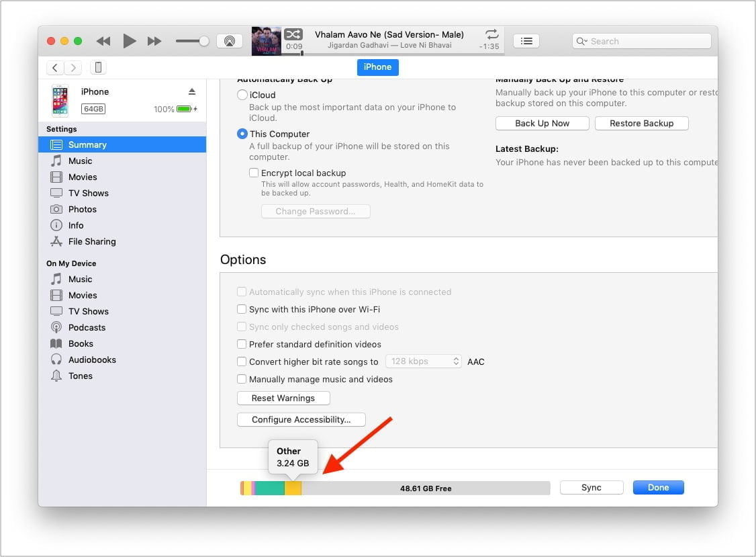The height and width of the screenshot is (557, 756).
Task: Open the 128 kbps bit rate dropdown
Action: pyautogui.click(x=424, y=361)
